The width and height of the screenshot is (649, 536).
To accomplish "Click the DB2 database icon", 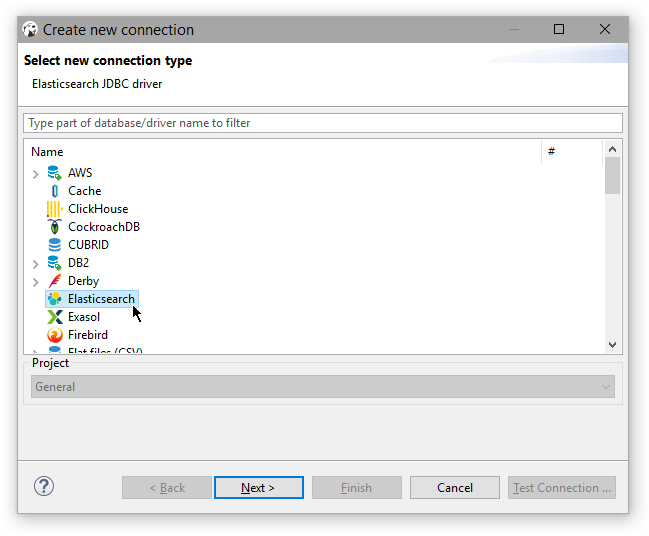I will coord(54,263).
